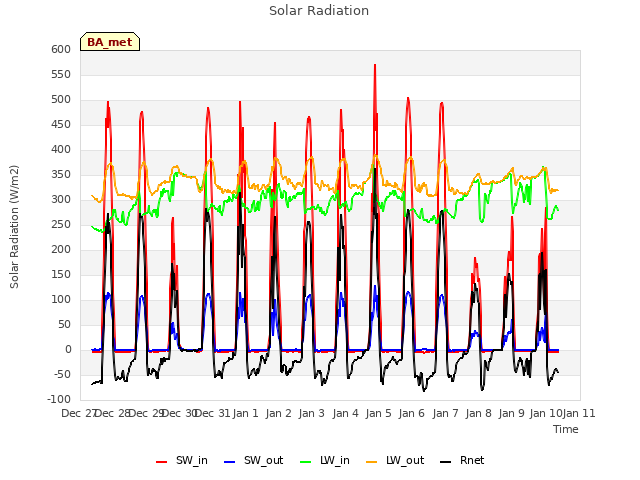The width and height of the screenshot is (640, 480).
Task: Click the Dec 27 x-axis date label
Action: (79, 413)
